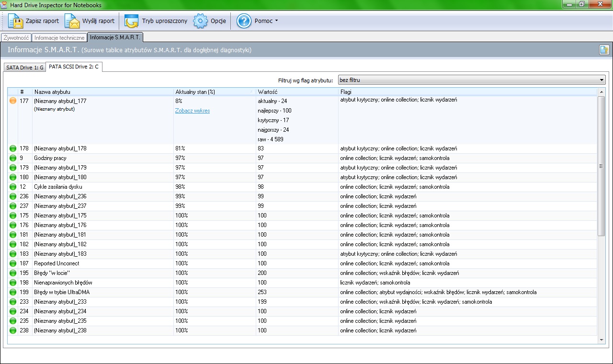Select the PATA SCSI Drive 2: C tab
Image resolution: width=613 pixels, height=364 pixels.
[x=74, y=67]
